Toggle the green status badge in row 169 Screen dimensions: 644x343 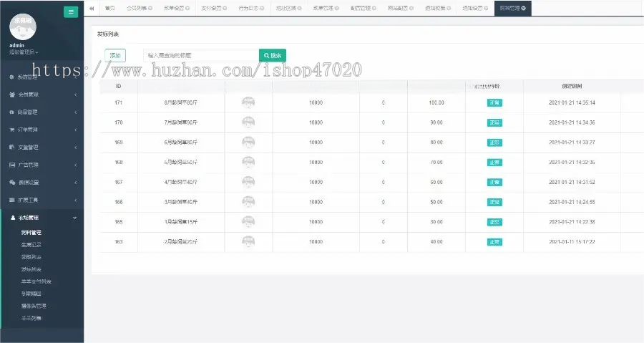(494, 142)
